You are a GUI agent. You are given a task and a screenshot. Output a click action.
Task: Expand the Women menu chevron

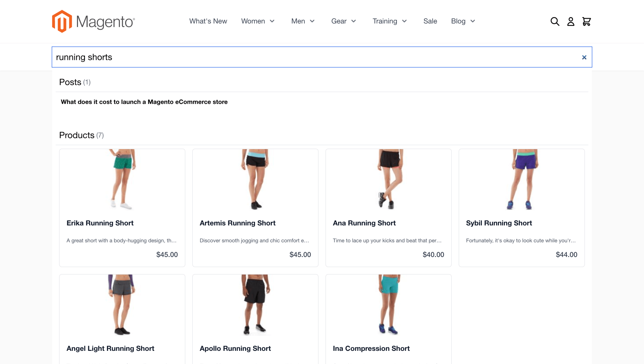tap(272, 21)
